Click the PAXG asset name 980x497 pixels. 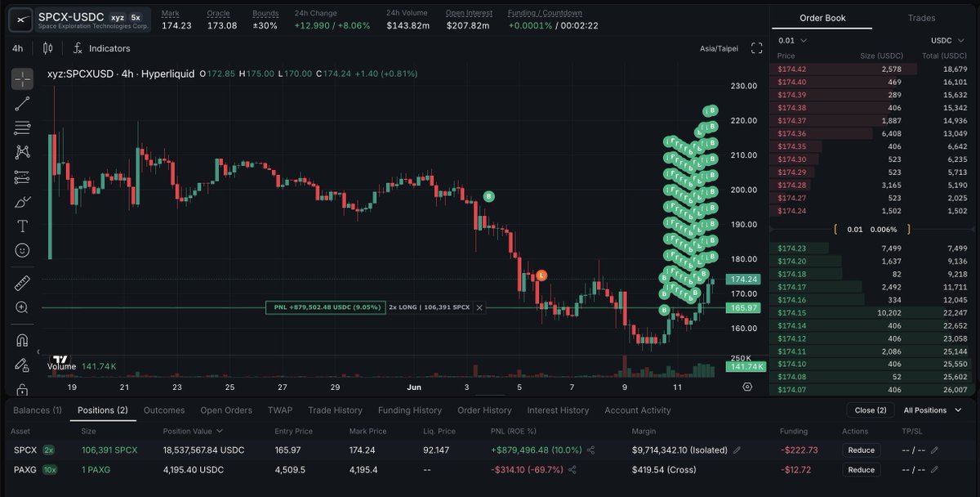point(26,470)
